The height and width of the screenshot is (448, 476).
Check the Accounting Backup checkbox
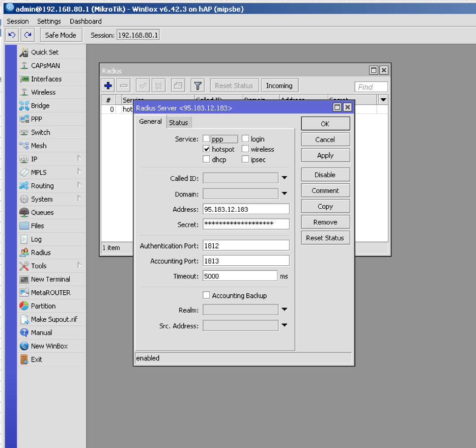point(206,295)
